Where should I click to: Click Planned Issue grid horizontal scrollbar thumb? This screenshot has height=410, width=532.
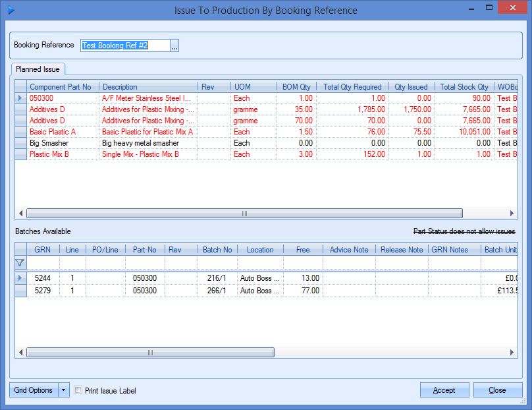244,214
